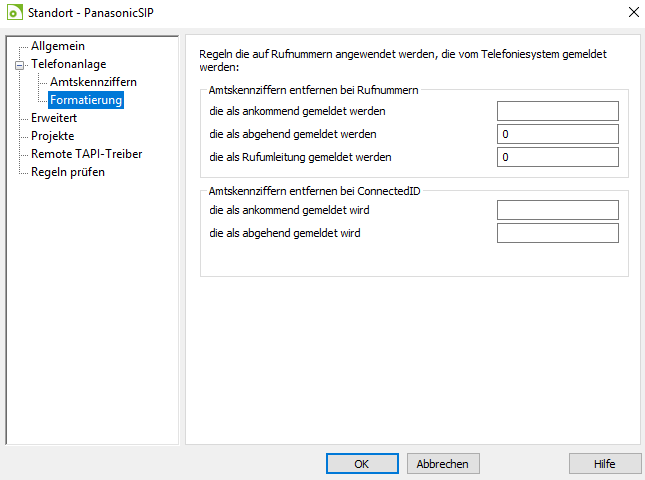The width and height of the screenshot is (645, 480).
Task: Click the abgehend gemeldet werden input field
Action: click(557, 134)
